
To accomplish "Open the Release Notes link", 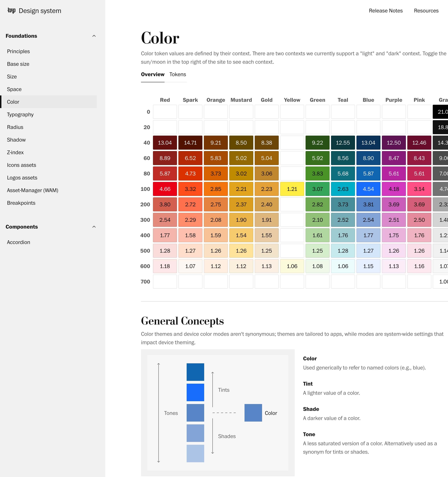I will click(386, 11).
